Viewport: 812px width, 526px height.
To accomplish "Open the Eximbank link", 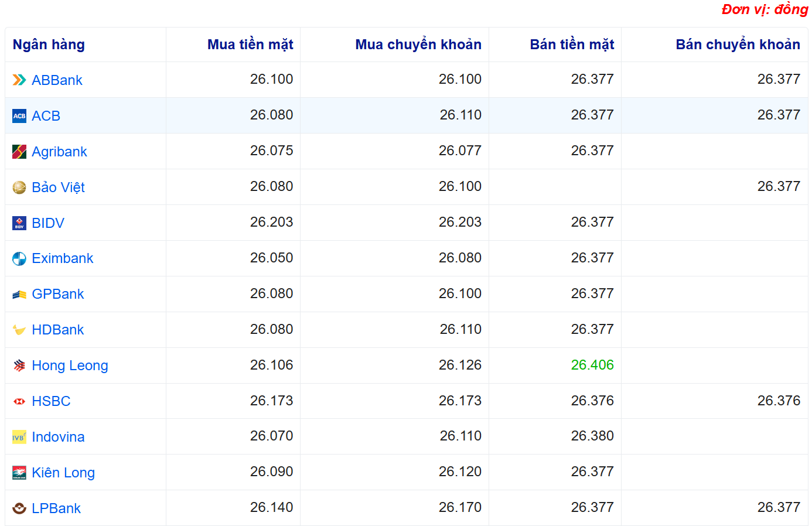I will point(62,258).
